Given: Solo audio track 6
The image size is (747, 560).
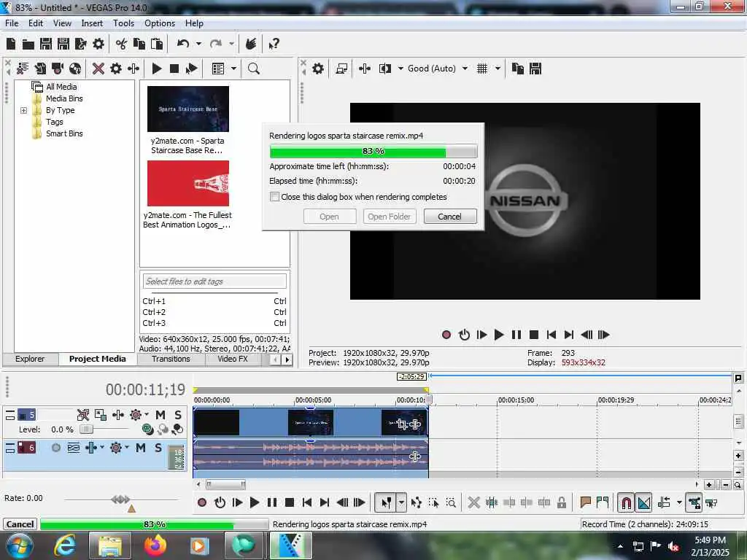Looking at the screenshot, I should coord(158,448).
